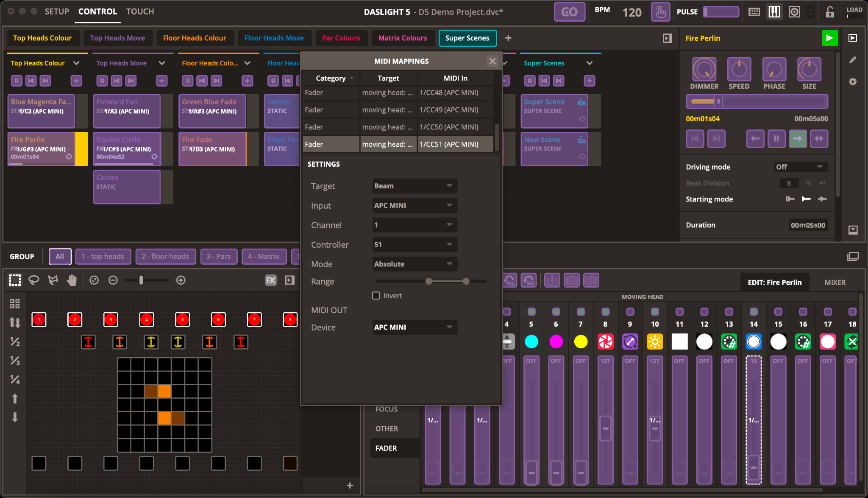Click the magenta colour swatch
Image resolution: width=868 pixels, height=498 pixels.
point(556,341)
